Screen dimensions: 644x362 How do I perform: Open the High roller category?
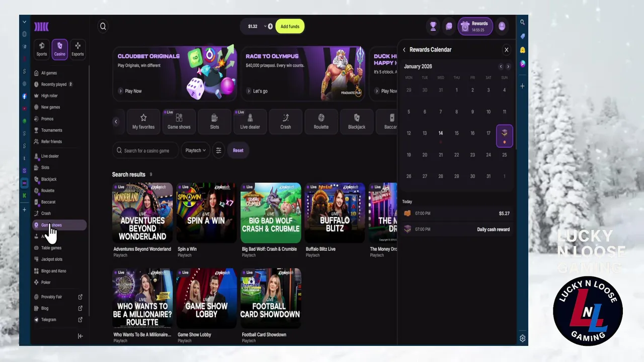(59, 96)
